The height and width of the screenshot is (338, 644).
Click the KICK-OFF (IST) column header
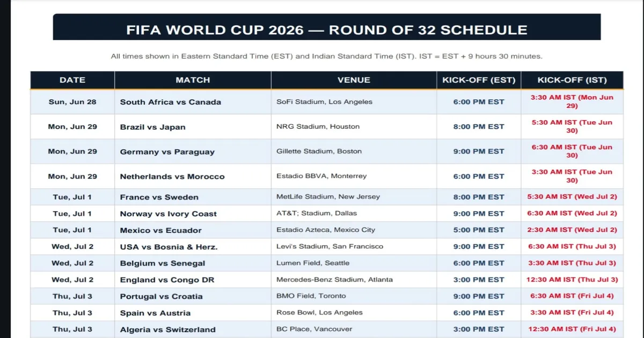572,80
